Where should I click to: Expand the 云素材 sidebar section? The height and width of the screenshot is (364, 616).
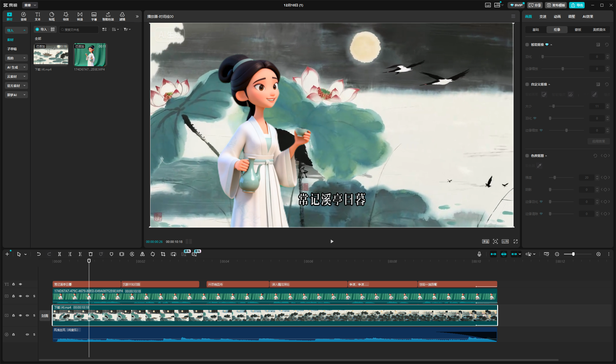pos(16,77)
